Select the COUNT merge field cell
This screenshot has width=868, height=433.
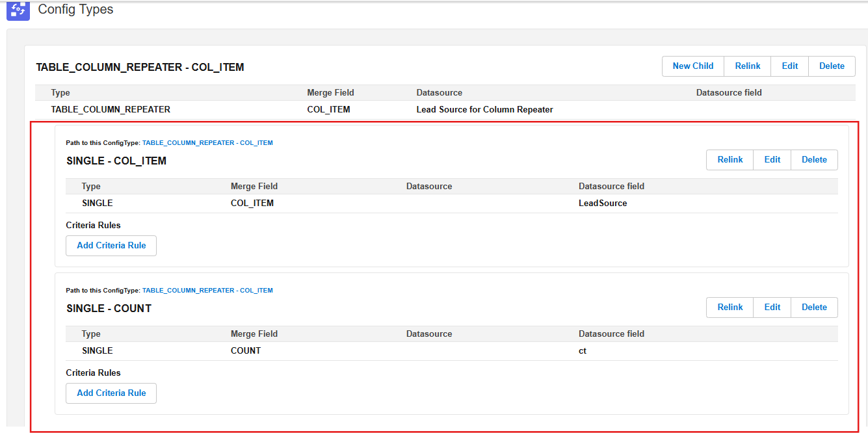pyautogui.click(x=246, y=351)
